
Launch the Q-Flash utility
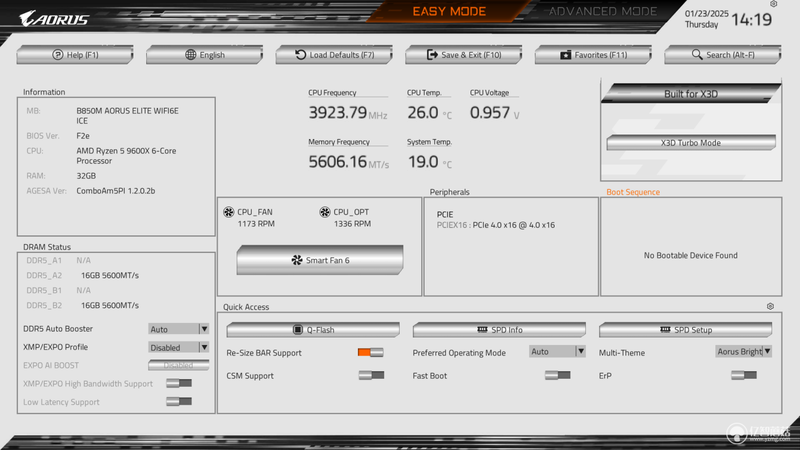point(313,330)
